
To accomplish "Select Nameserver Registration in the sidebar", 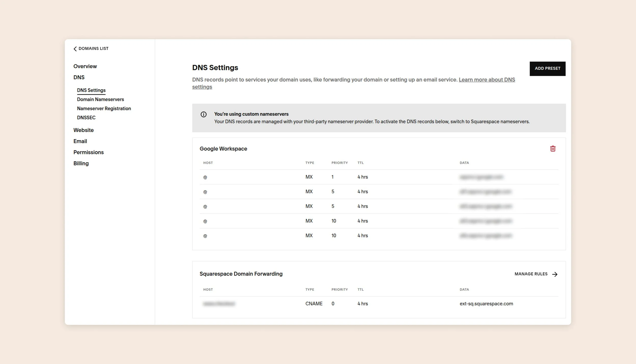I will pos(104,108).
